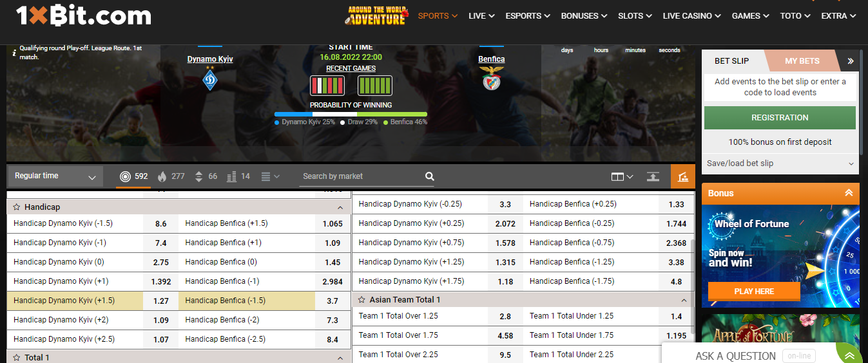Open the SPORTS menu
Image resolution: width=868 pixels, height=363 pixels.
[438, 16]
